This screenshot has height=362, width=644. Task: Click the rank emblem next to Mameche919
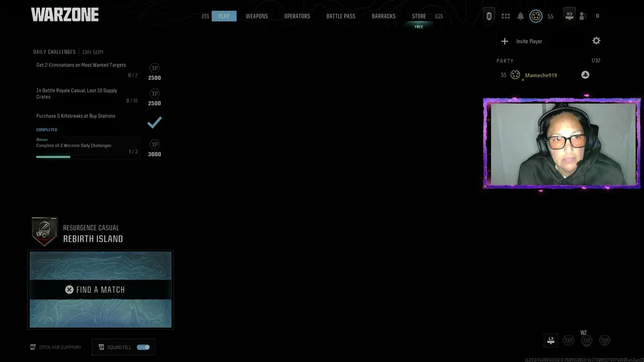point(515,75)
